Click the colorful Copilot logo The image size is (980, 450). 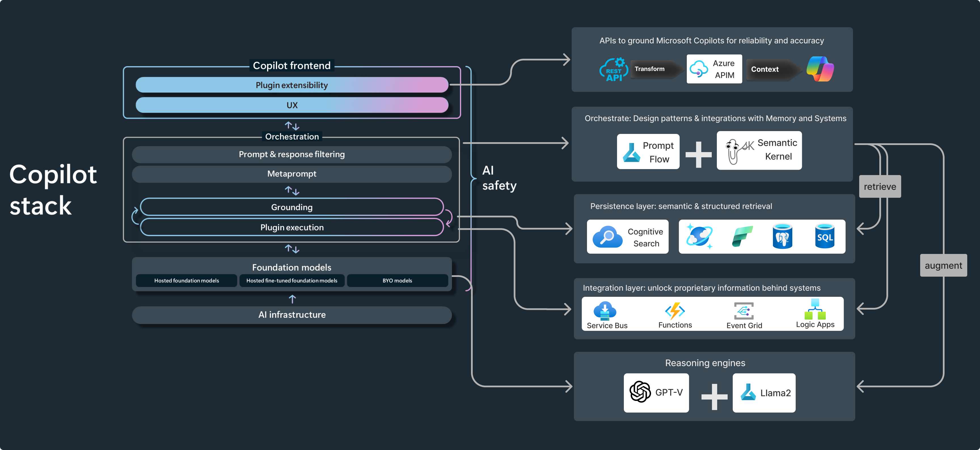(x=820, y=69)
